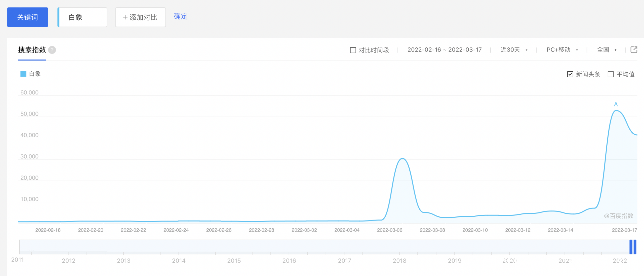Click the 添加对比 button

tap(140, 17)
